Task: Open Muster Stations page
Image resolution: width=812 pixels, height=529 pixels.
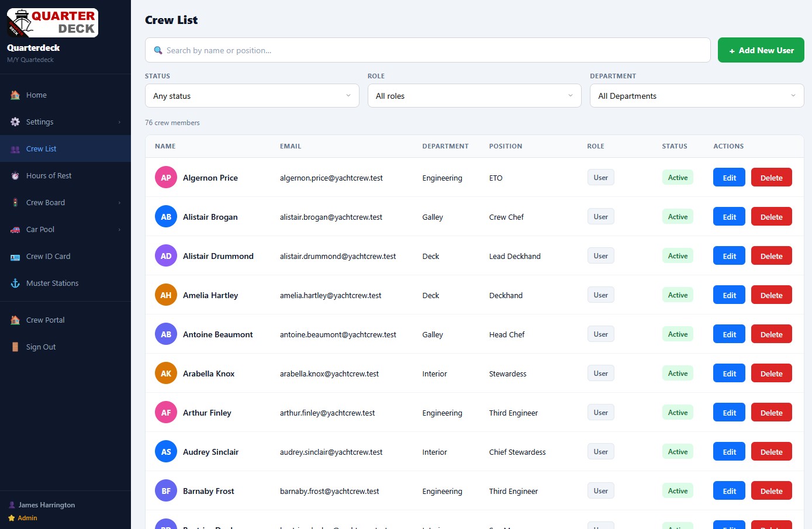Action: pos(65,283)
